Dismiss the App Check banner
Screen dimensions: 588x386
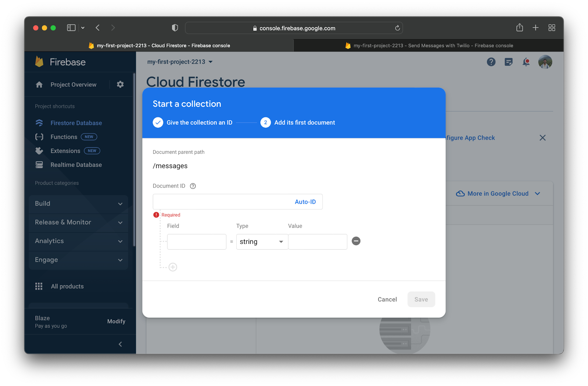click(542, 138)
